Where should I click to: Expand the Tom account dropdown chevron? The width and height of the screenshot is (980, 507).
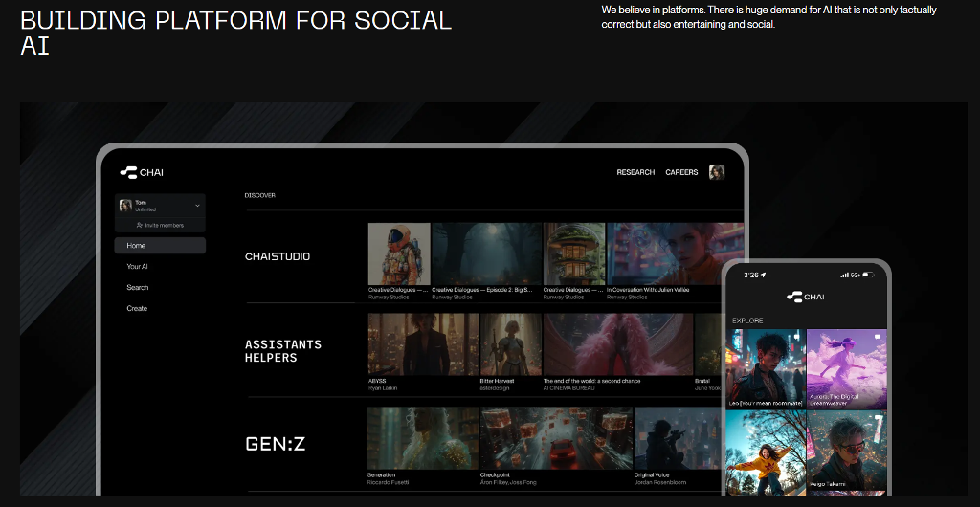(197, 206)
